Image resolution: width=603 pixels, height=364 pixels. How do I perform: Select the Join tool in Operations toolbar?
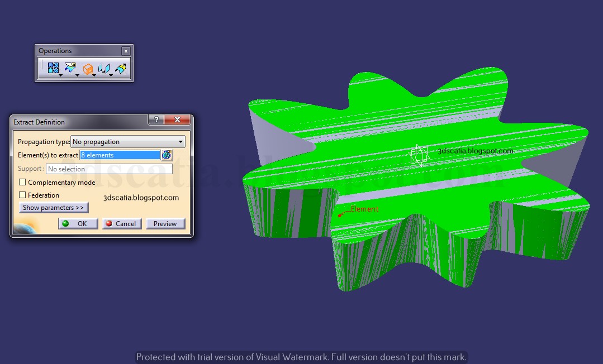click(x=53, y=68)
